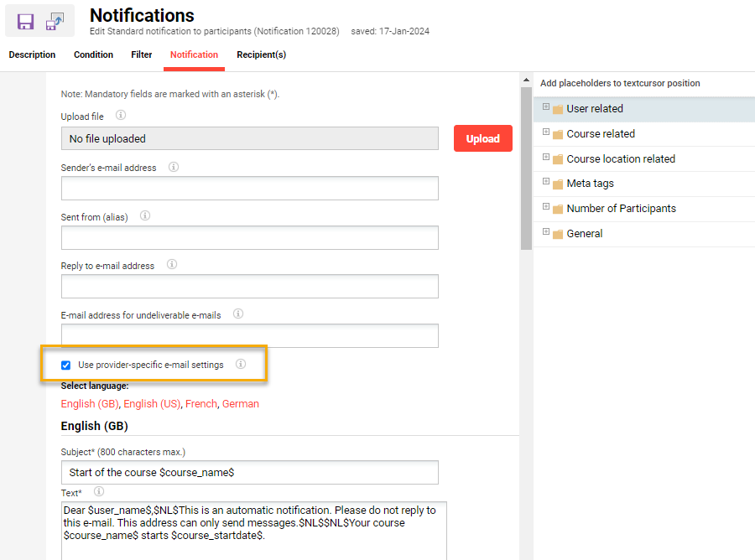This screenshot has height=560, width=755.
Task: Click info icon beside provider-specific e-mail settings
Action: point(241,364)
